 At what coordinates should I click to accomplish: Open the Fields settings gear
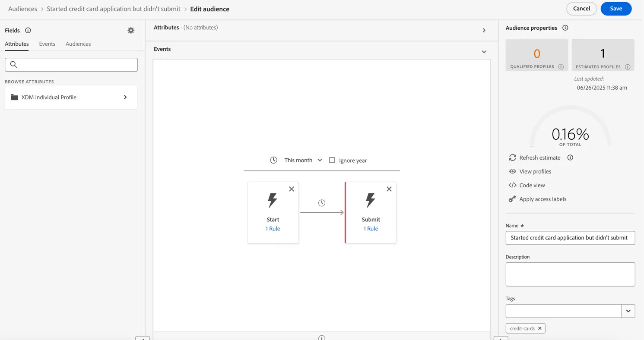(131, 30)
